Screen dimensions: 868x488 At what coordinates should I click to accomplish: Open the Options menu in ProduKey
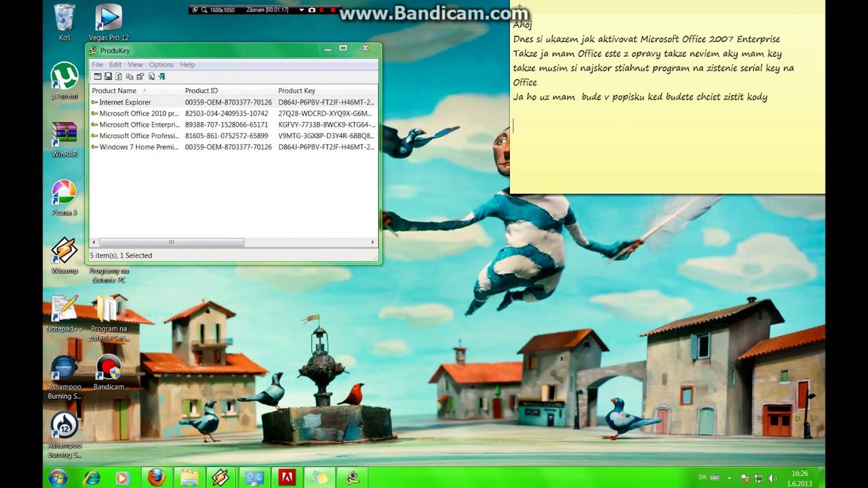[x=161, y=64]
